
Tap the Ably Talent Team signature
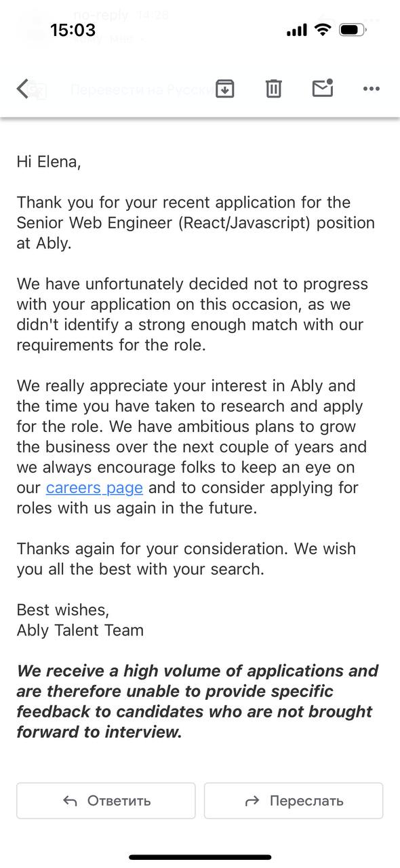tap(80, 630)
